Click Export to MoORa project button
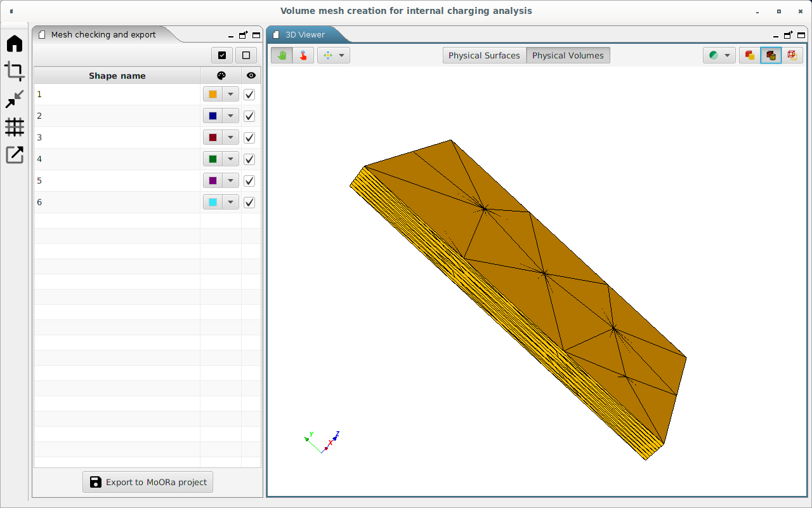This screenshot has height=508, width=812. tap(148, 482)
